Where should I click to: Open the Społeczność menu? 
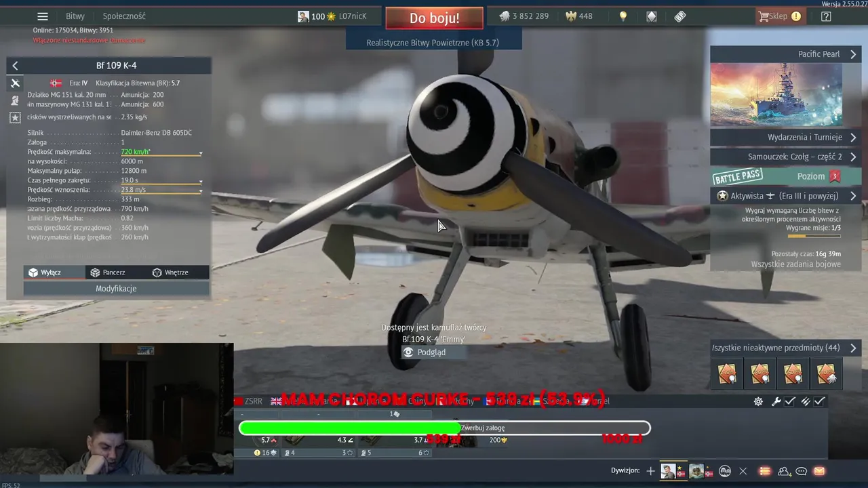click(x=124, y=16)
